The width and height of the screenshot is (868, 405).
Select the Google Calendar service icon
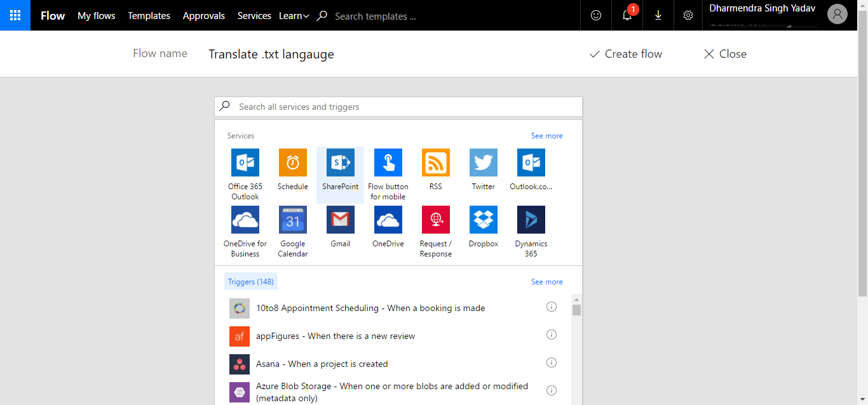point(293,220)
